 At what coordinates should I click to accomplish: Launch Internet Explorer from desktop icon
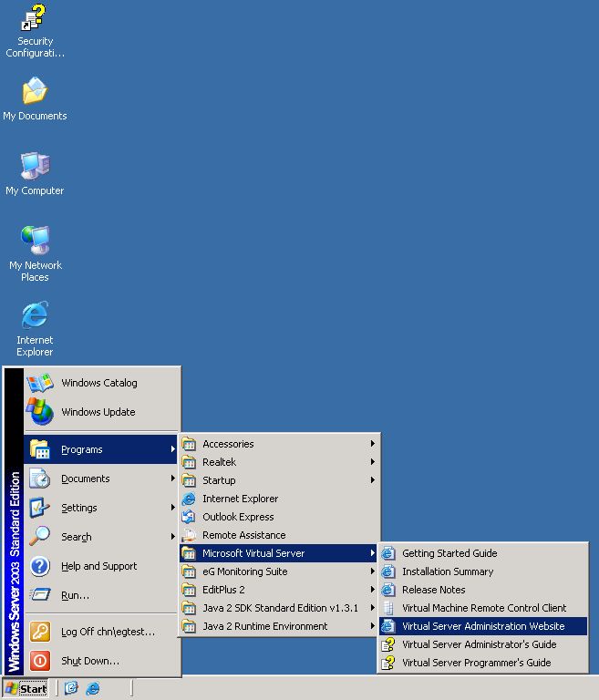[35, 315]
